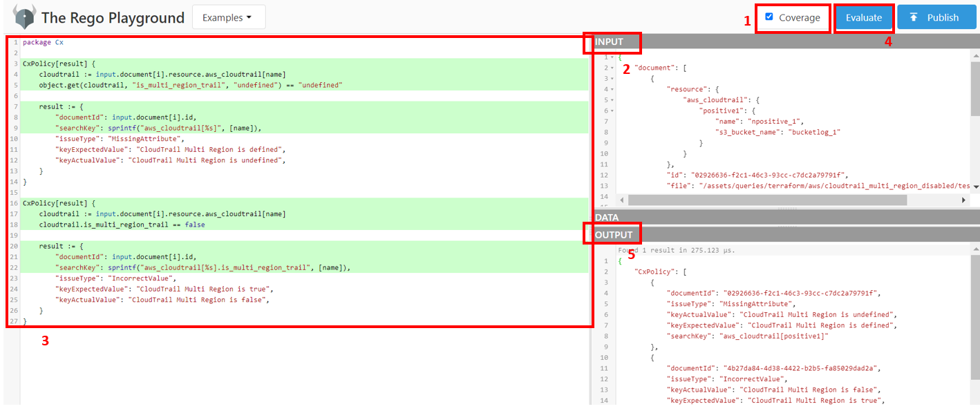Click the down arrow at OUTPUT scrollbar bottom

coord(974,406)
